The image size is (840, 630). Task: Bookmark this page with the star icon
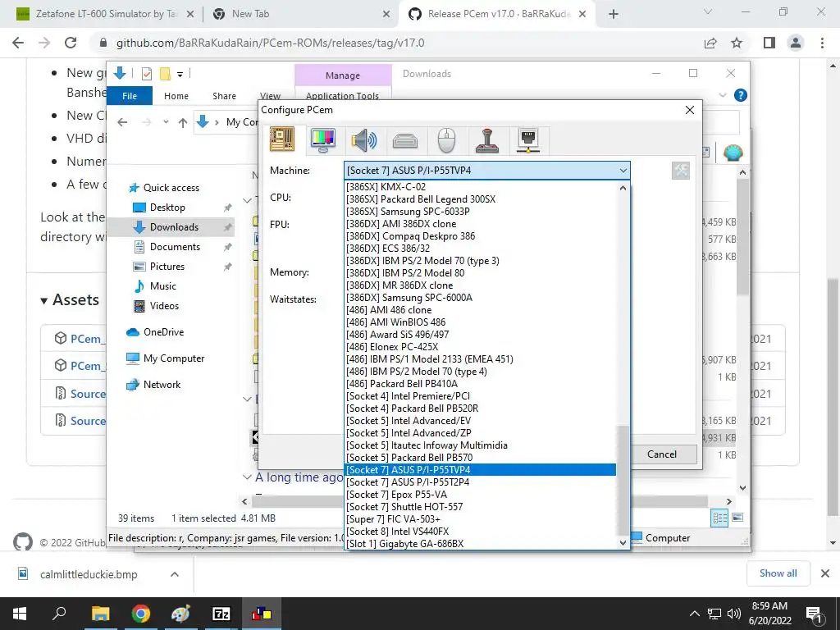click(737, 43)
